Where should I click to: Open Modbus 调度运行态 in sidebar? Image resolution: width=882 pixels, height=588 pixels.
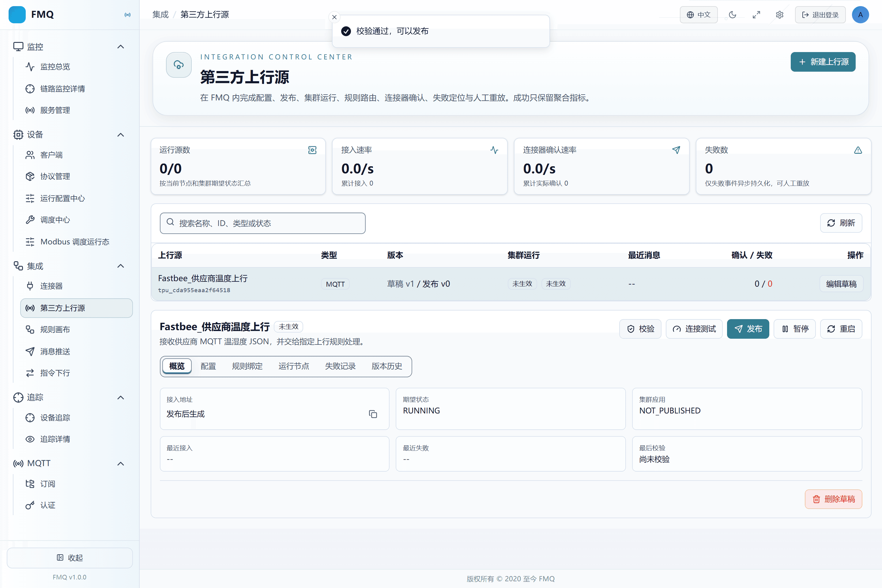[x=77, y=242]
